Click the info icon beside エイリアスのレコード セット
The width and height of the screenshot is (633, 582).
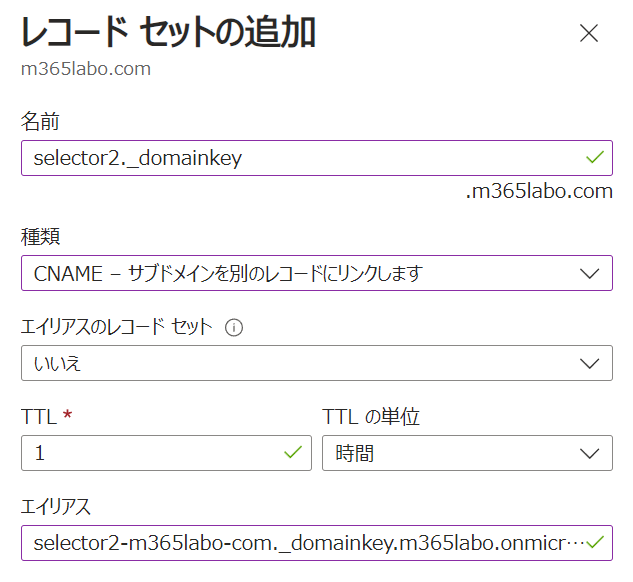(x=234, y=327)
